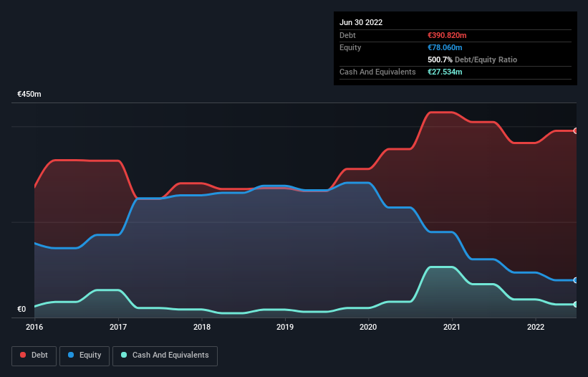The image size is (588, 377).
Task: Click the €27.534m cash value
Action: 445,72
